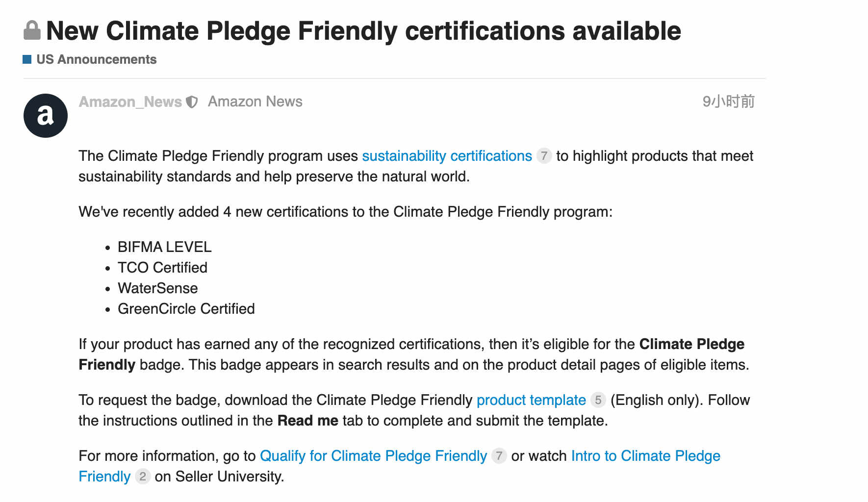Open the Intro to Climate Pledge link
Screen dimensions: 868x502
pyautogui.click(x=645, y=456)
